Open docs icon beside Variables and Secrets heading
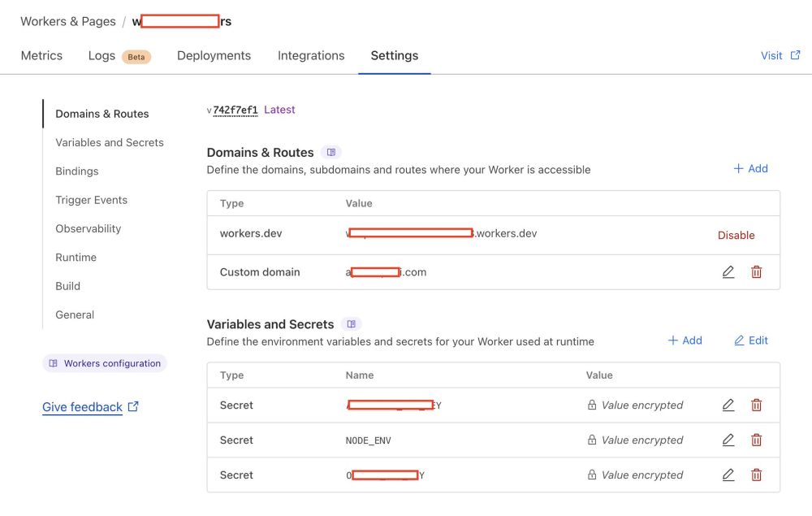This screenshot has height=516, width=812. tap(351, 324)
